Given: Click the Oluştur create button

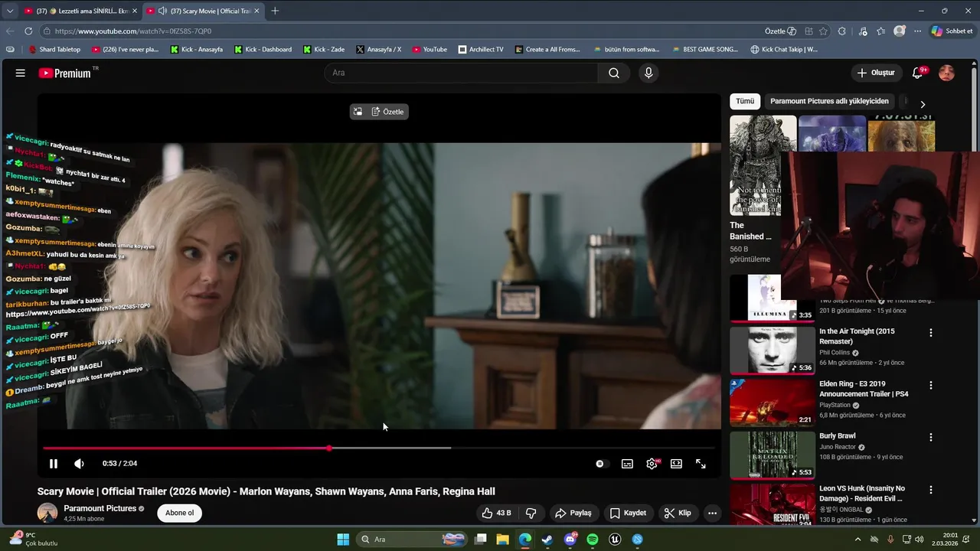Looking at the screenshot, I should pyautogui.click(x=876, y=73).
